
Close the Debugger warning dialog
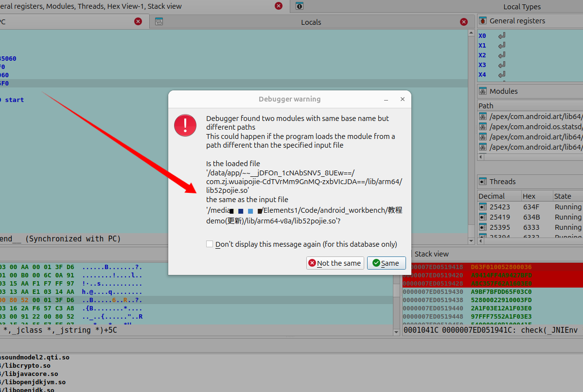point(402,99)
